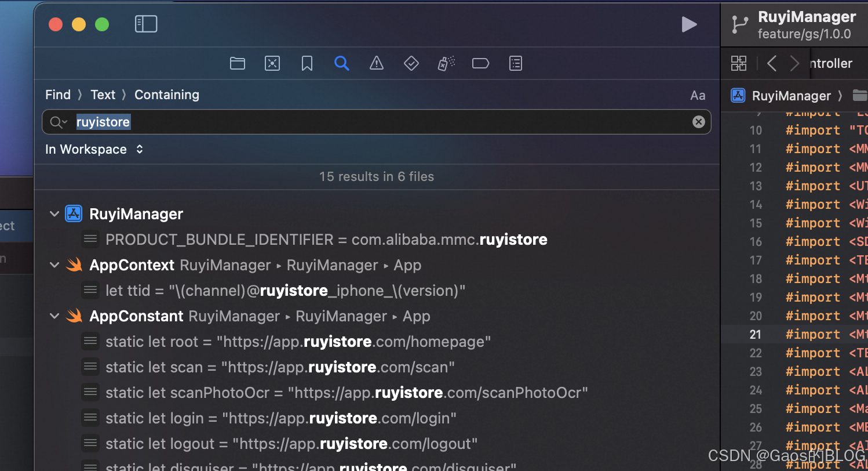Close the Xcode window
Viewport: 868px width, 471px height.
56,24
